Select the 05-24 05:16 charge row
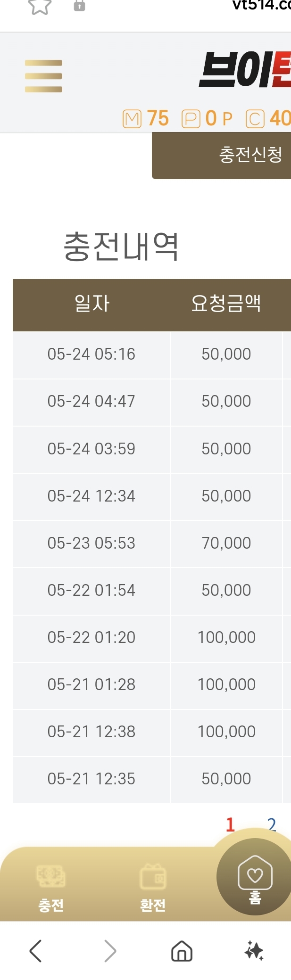Image resolution: width=291 pixels, height=980 pixels. click(x=152, y=354)
